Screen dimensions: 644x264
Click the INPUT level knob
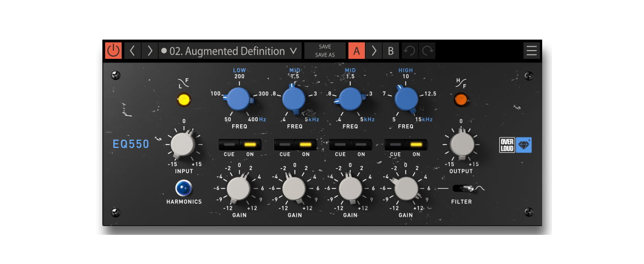[183, 145]
